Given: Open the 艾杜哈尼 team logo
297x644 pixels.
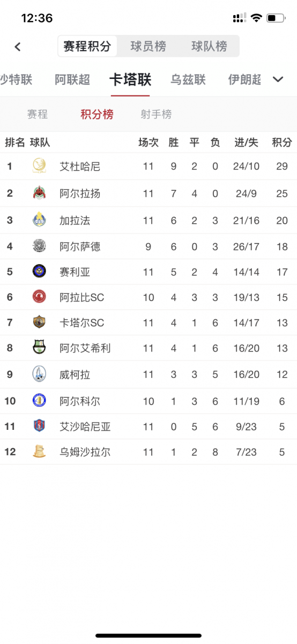Looking at the screenshot, I should click(39, 166).
